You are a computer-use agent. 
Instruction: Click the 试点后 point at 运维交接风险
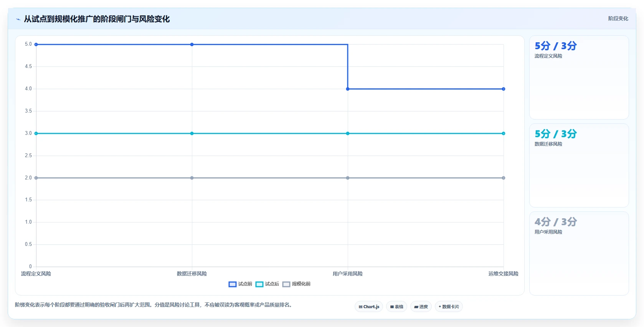[x=504, y=133]
